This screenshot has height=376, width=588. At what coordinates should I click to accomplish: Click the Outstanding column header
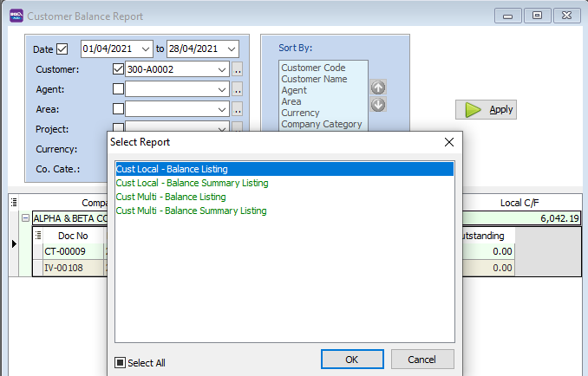click(488, 236)
